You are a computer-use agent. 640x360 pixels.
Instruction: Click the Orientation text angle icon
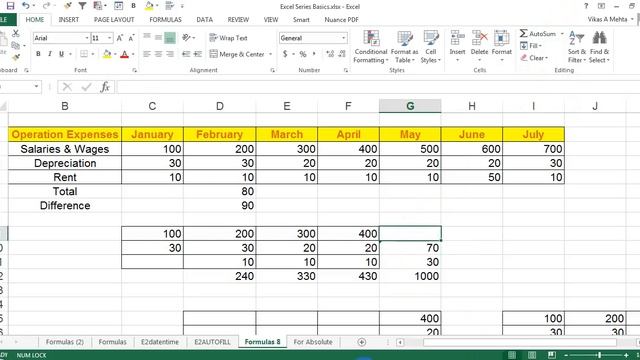186,38
